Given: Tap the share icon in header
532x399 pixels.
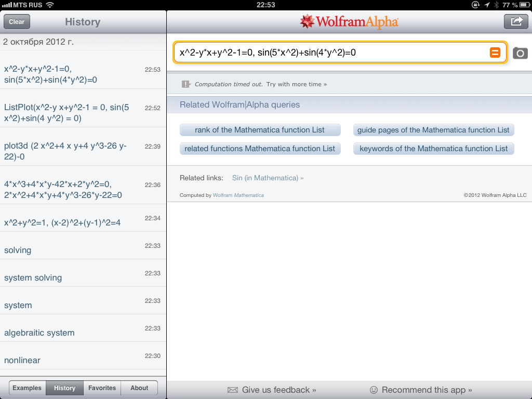Looking at the screenshot, I should pyautogui.click(x=516, y=22).
